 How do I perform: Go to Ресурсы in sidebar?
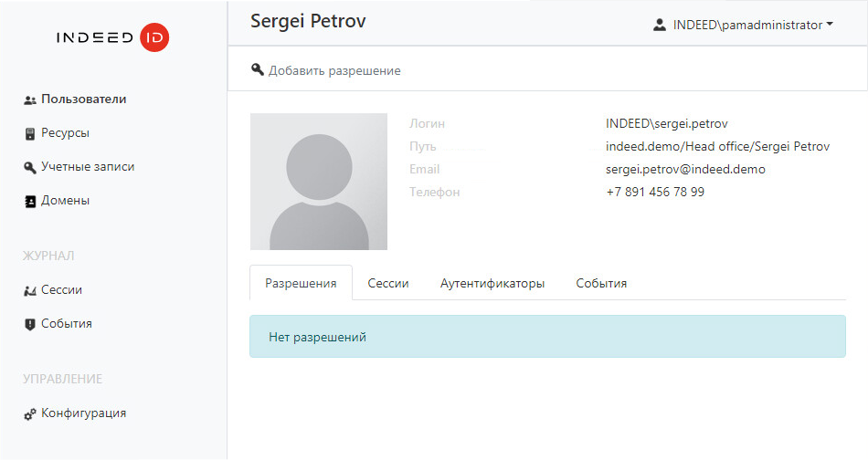point(65,133)
